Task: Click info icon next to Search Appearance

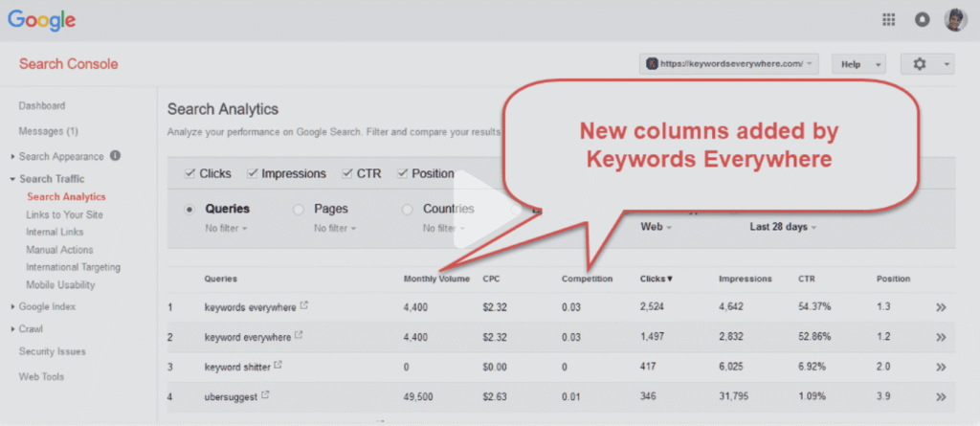Action: tap(115, 156)
